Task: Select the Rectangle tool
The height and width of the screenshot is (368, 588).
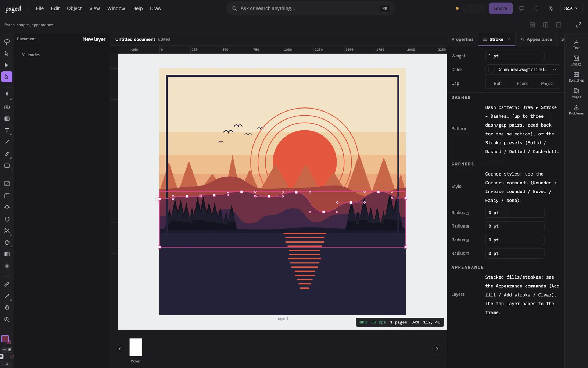Action: click(x=7, y=166)
